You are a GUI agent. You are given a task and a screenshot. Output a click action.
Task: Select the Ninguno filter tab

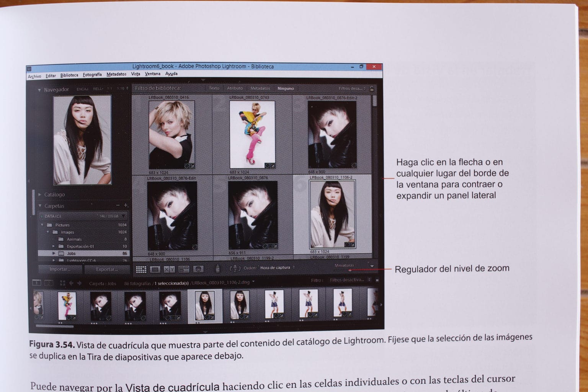[x=286, y=88]
